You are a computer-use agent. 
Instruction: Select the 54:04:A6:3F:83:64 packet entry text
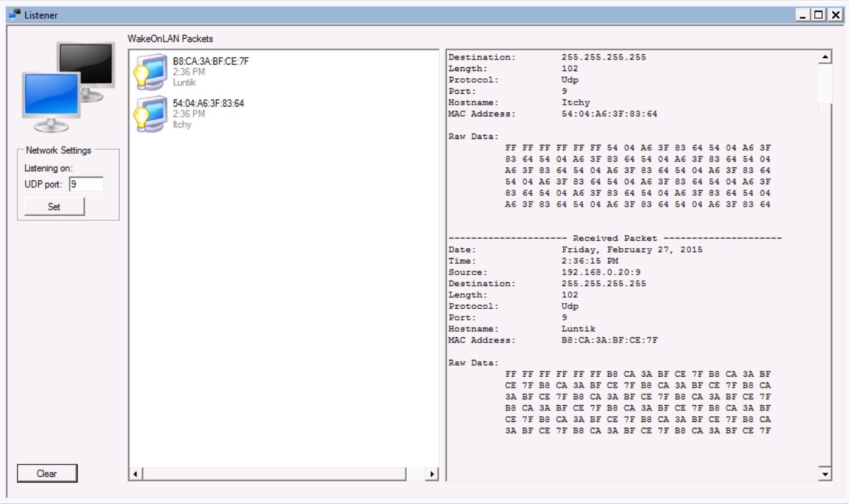pos(208,103)
